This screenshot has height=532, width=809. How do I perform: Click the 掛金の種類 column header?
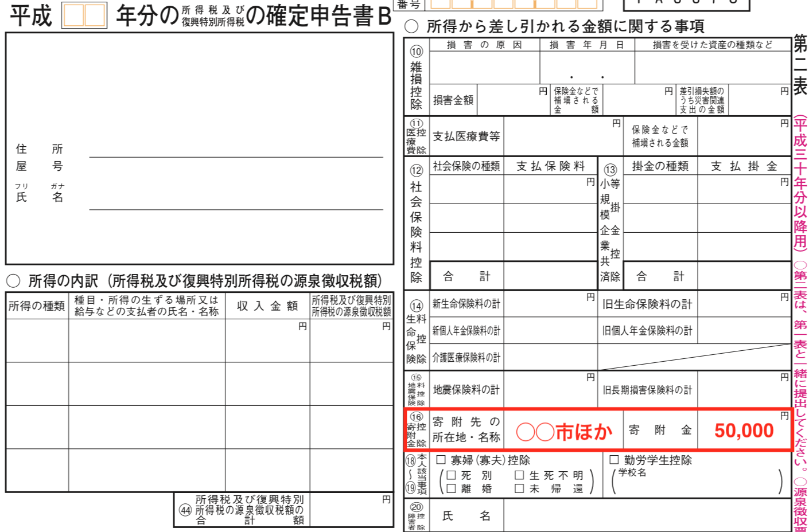(x=660, y=166)
